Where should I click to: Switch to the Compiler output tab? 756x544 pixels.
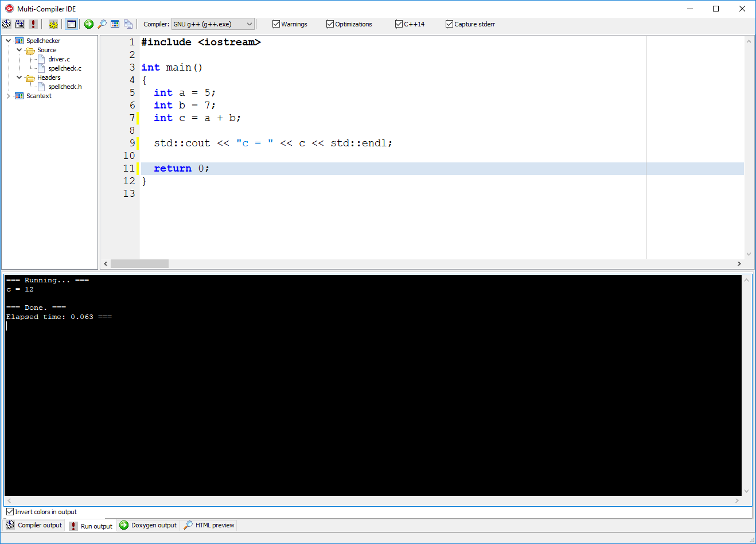coord(34,525)
